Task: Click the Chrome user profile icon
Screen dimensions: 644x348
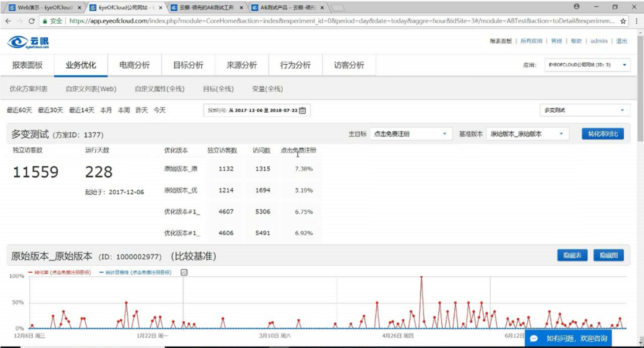Action: point(577,7)
